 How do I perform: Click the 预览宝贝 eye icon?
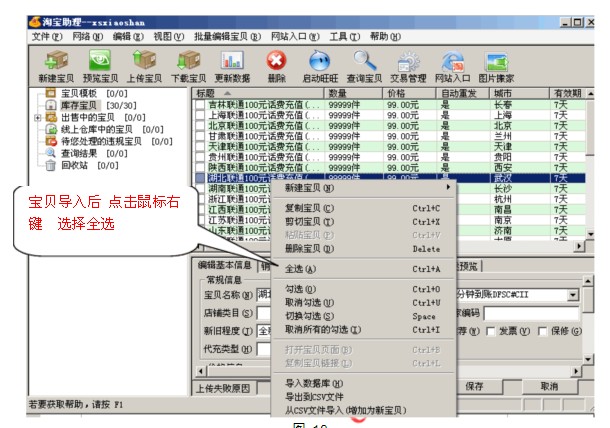click(100, 60)
